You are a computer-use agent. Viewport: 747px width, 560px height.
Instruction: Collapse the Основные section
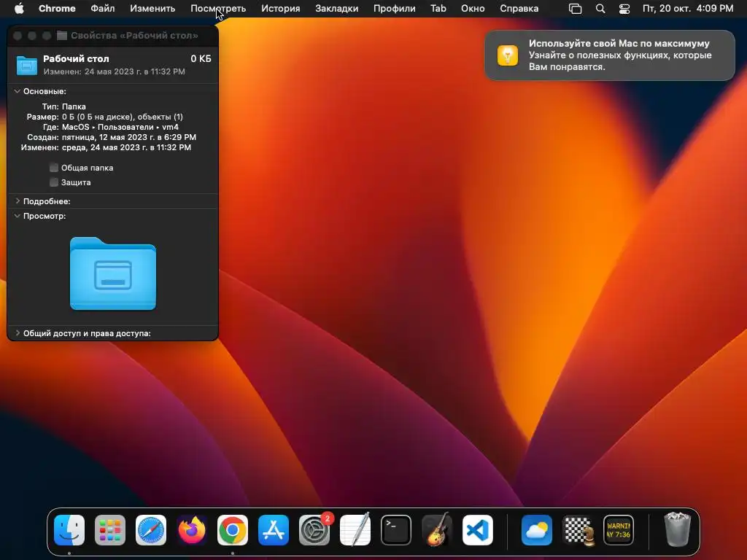(18, 91)
